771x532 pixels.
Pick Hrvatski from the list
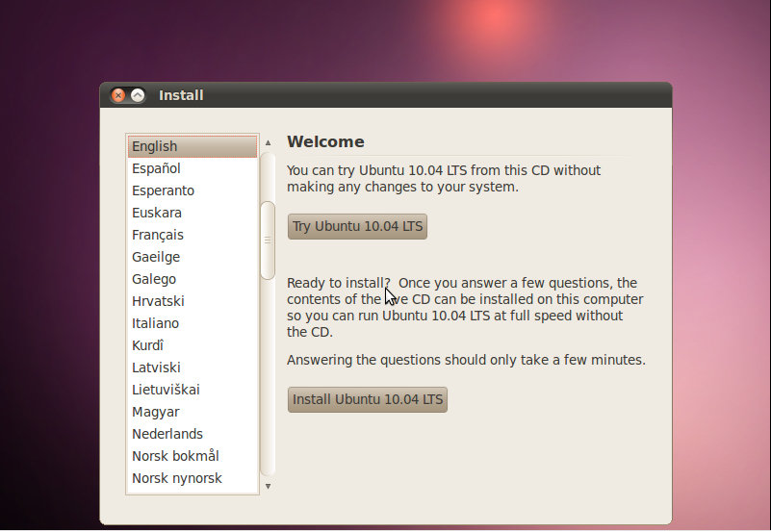click(193, 301)
